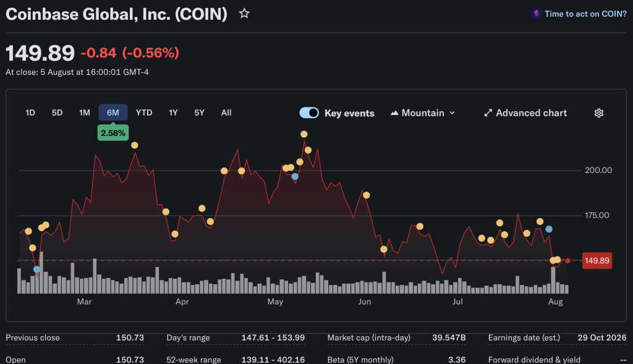Select the 1D time range
This screenshot has width=633, height=364.
30,112
